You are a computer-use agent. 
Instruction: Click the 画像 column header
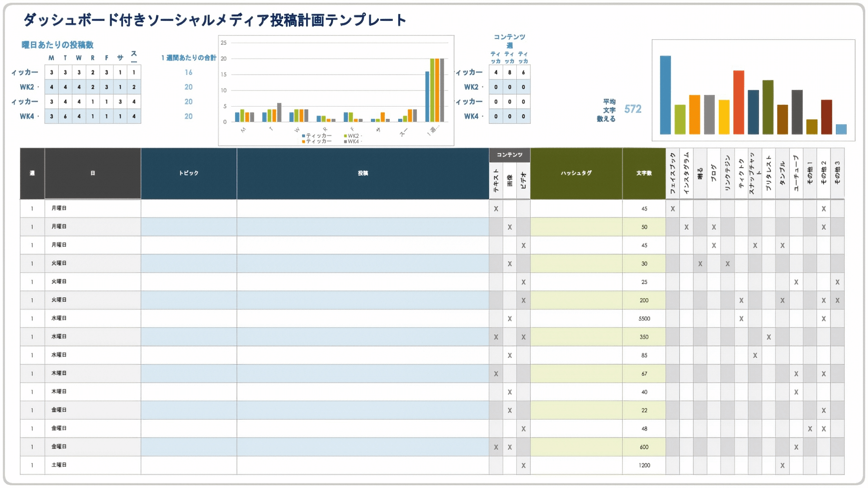[x=509, y=181]
